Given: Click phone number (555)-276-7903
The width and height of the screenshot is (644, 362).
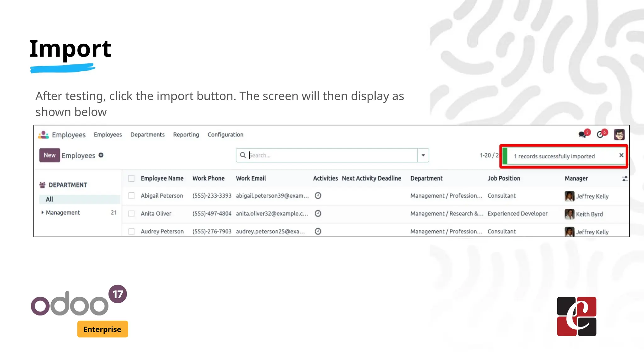Looking at the screenshot, I should pyautogui.click(x=212, y=231).
